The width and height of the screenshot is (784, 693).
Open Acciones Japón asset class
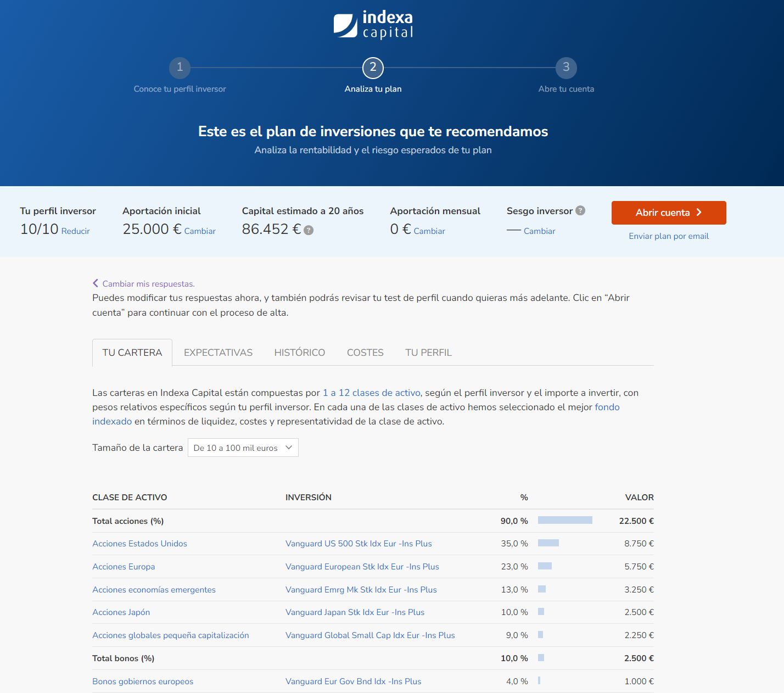point(121,612)
